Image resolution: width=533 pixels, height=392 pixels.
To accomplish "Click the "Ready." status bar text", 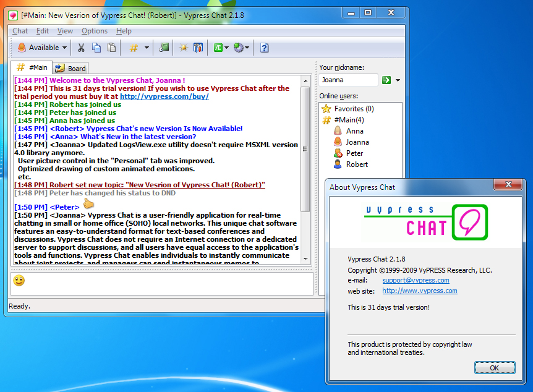I will click(x=19, y=306).
